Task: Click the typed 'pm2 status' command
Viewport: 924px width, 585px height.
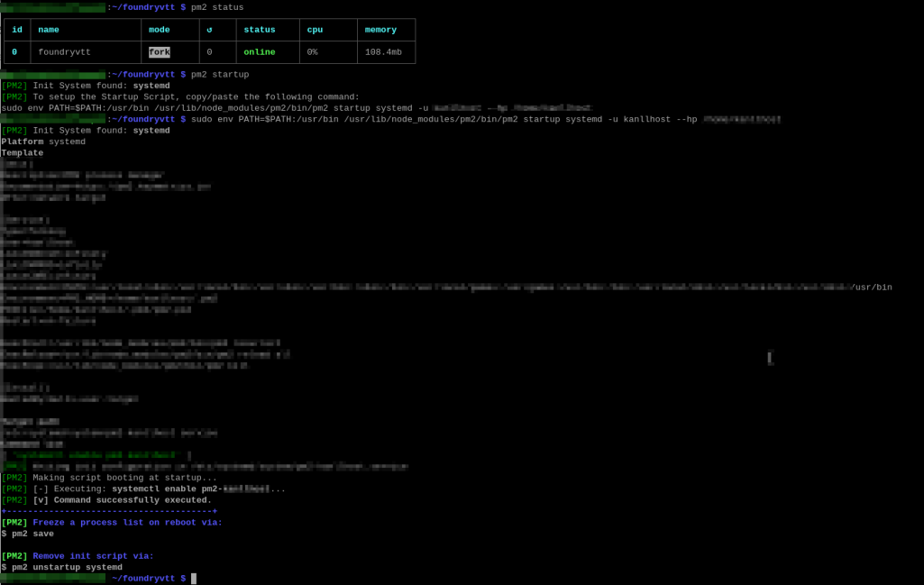Action: [217, 7]
